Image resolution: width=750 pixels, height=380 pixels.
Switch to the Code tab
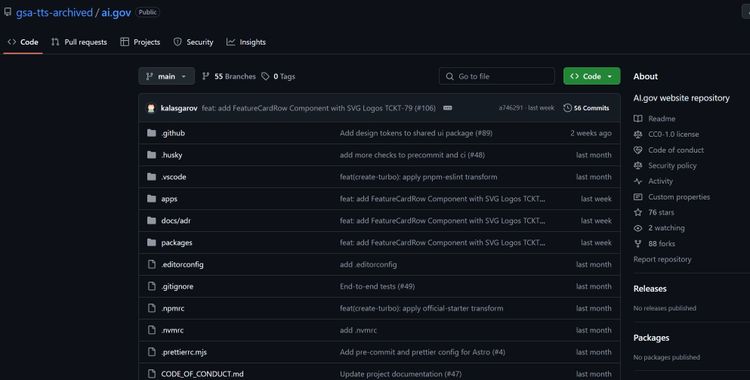pos(23,42)
